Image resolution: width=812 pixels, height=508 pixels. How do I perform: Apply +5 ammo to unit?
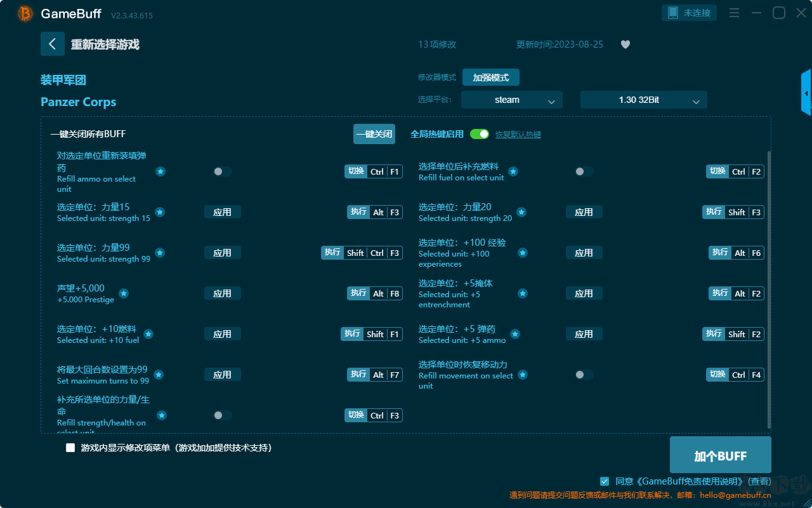coord(584,334)
